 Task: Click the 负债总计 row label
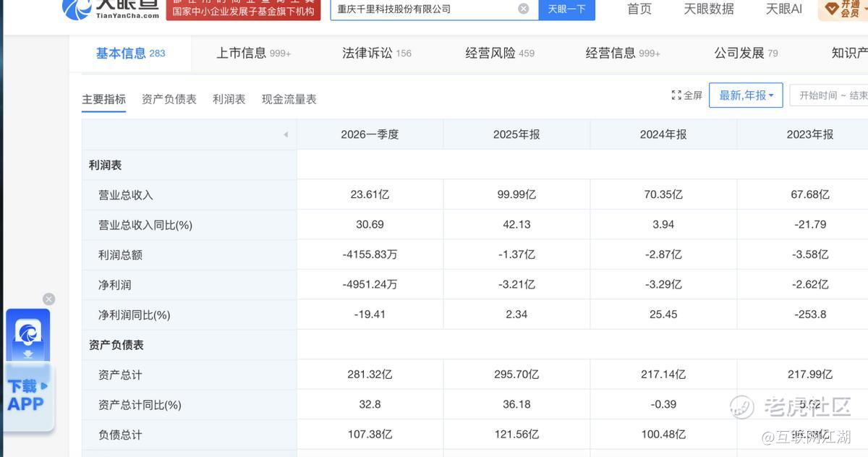coord(120,435)
